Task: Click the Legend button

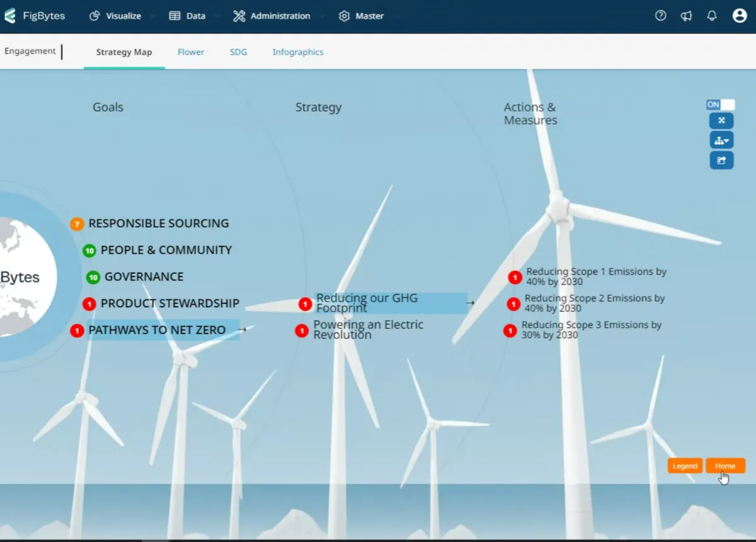Action: [x=685, y=466]
